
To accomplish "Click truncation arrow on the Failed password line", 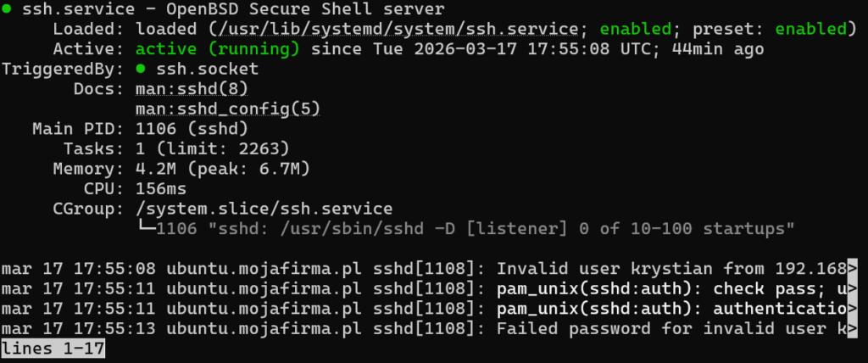I will [x=852, y=327].
